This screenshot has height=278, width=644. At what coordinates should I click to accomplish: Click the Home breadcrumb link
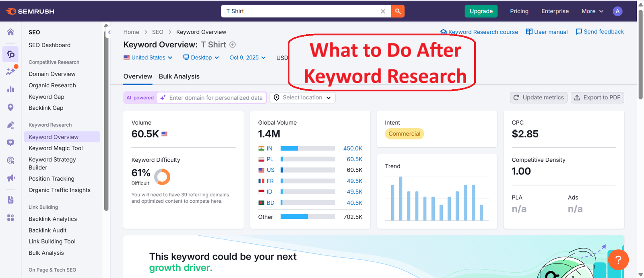[x=131, y=32]
